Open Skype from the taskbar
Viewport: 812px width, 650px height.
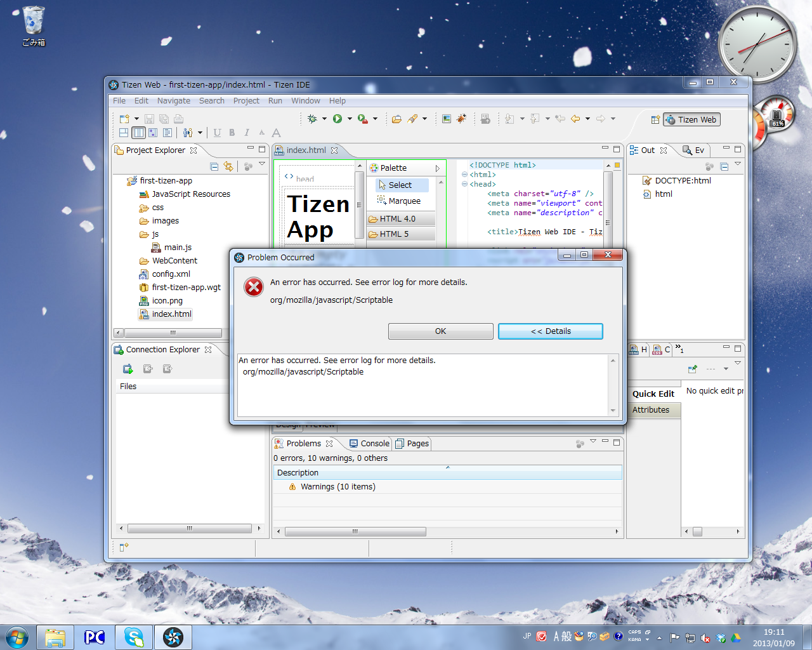pos(134,637)
